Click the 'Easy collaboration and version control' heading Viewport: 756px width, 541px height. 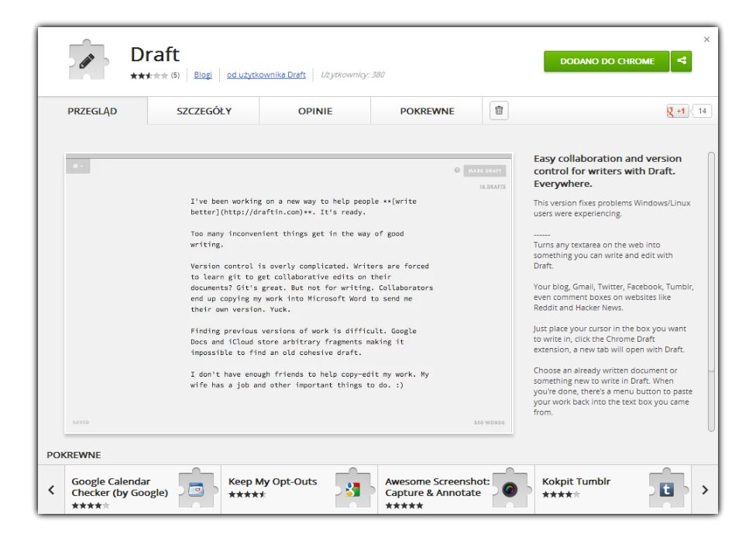[607, 171]
